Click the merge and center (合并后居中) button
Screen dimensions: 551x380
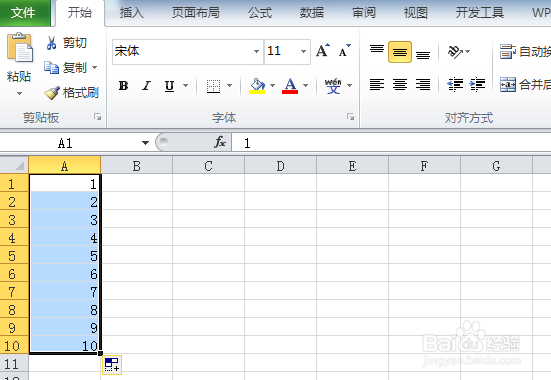525,85
